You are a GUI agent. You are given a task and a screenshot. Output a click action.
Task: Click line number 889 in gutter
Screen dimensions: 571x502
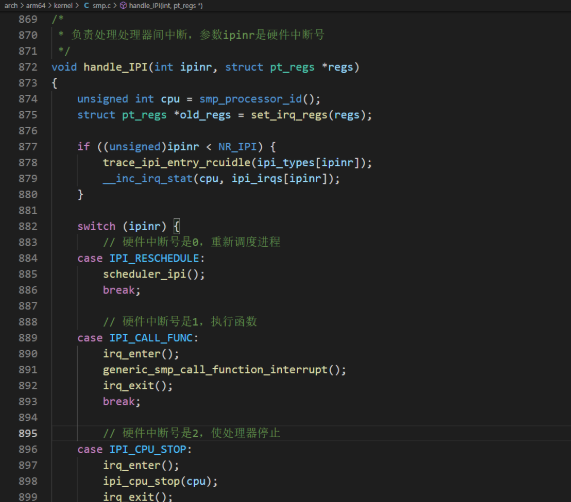tap(28, 337)
